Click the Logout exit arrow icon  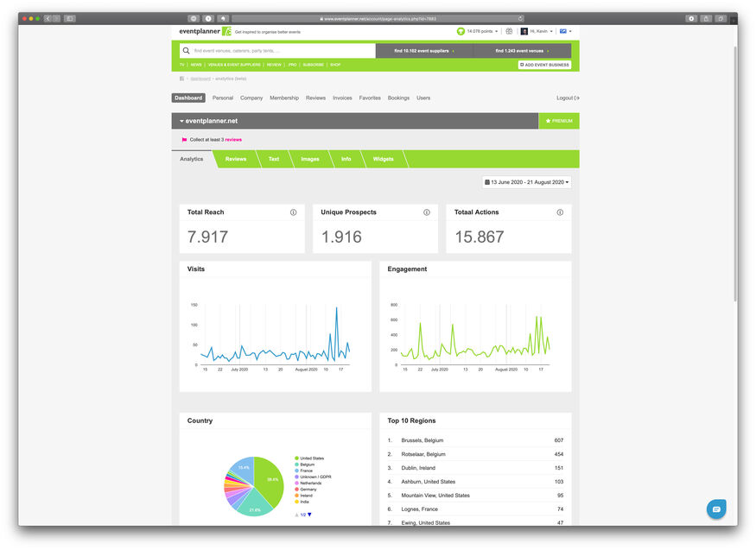click(x=576, y=98)
